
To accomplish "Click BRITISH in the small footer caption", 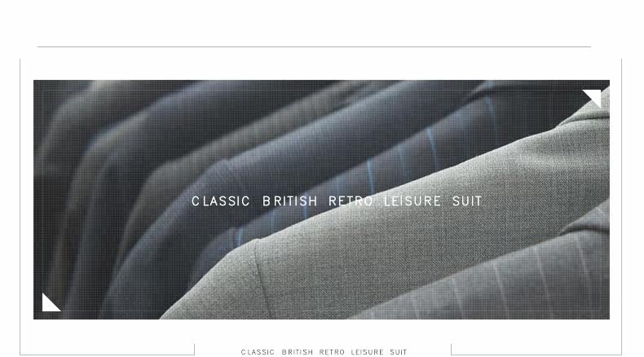I will coord(298,352).
